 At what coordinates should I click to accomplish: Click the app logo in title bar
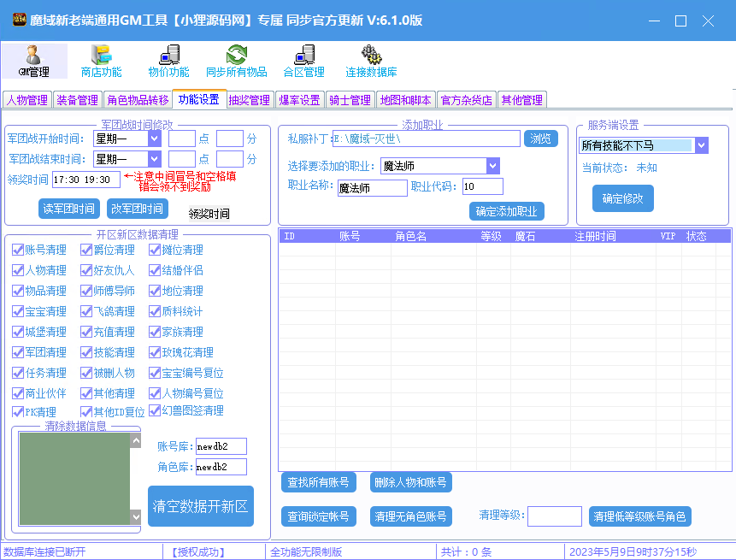tap(15, 20)
